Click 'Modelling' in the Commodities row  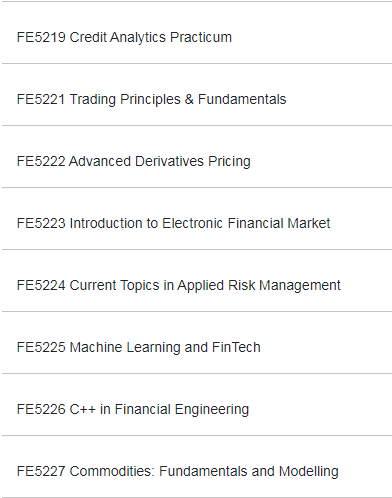309,472
